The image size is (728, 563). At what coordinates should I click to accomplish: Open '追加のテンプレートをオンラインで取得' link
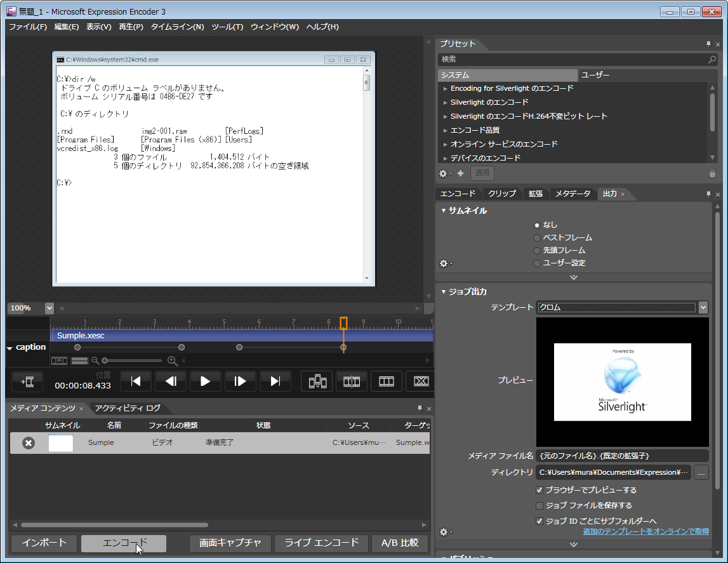coord(646,532)
